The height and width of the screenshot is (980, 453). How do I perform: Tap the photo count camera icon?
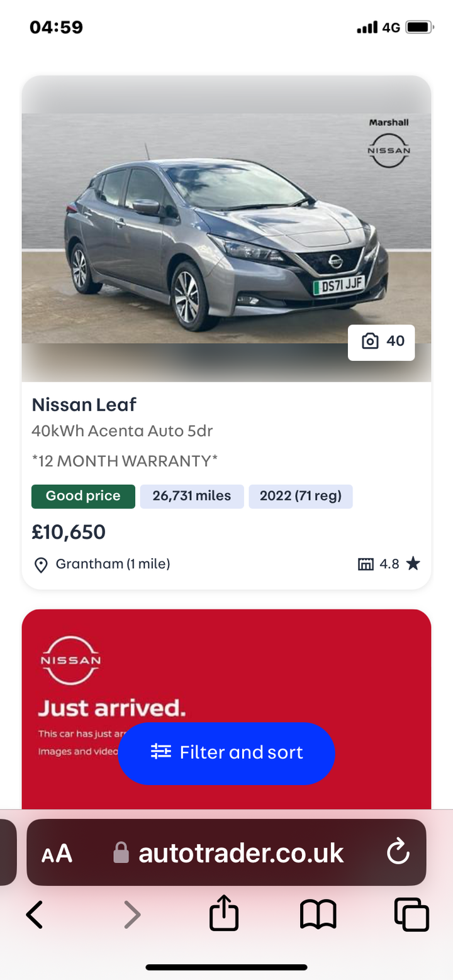click(x=370, y=341)
